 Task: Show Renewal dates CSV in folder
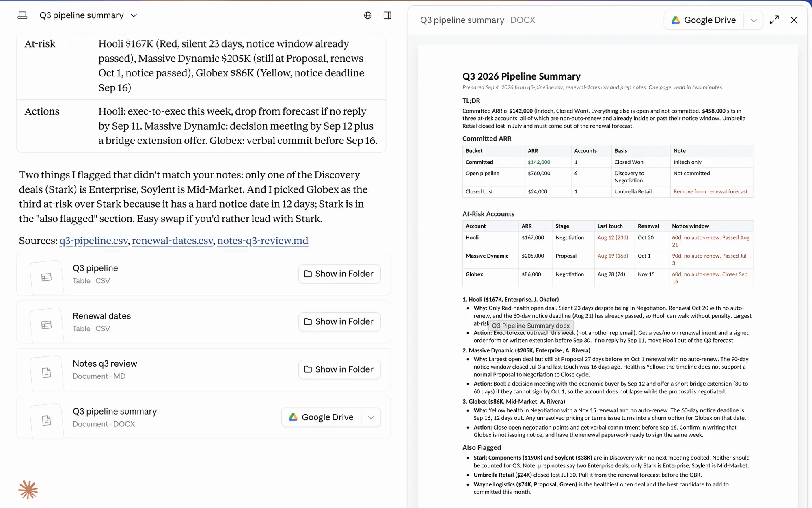tap(339, 321)
